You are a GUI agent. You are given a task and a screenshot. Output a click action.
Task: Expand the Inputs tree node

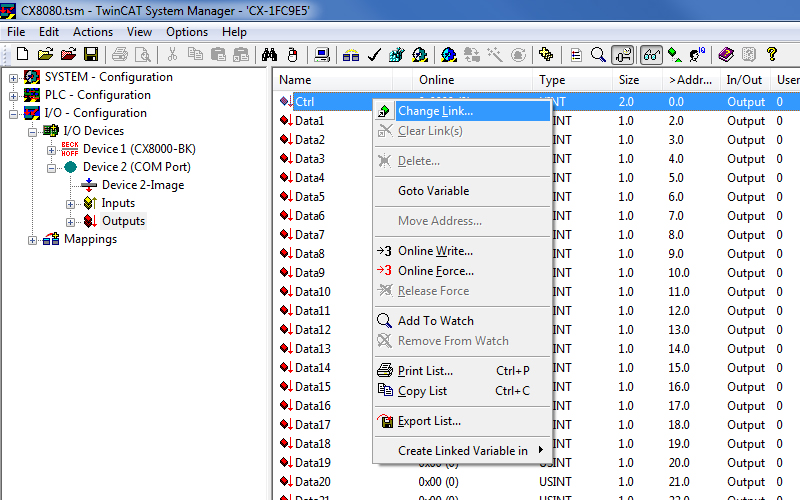click(x=70, y=204)
